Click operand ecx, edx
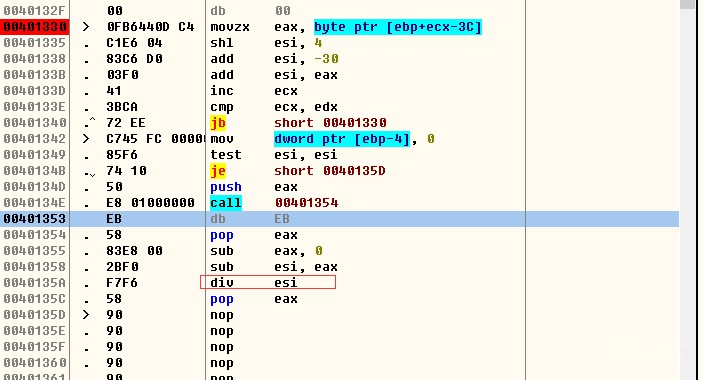The height and width of the screenshot is (380, 703). (x=306, y=107)
